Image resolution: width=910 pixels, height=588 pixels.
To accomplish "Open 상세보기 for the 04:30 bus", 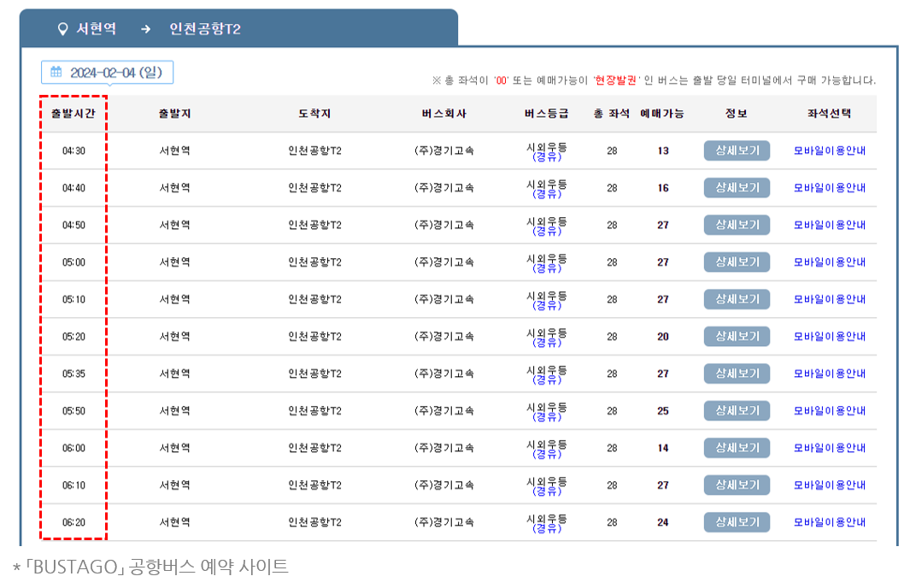I will tap(737, 150).
